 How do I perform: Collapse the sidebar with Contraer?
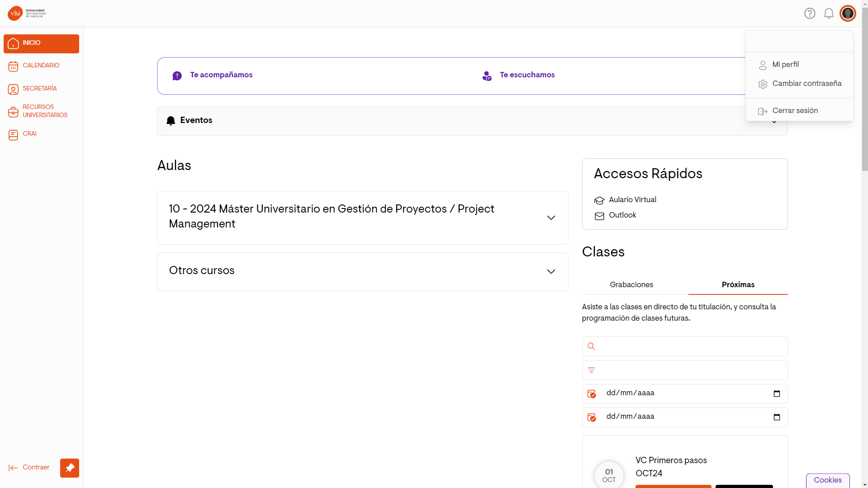pos(29,468)
